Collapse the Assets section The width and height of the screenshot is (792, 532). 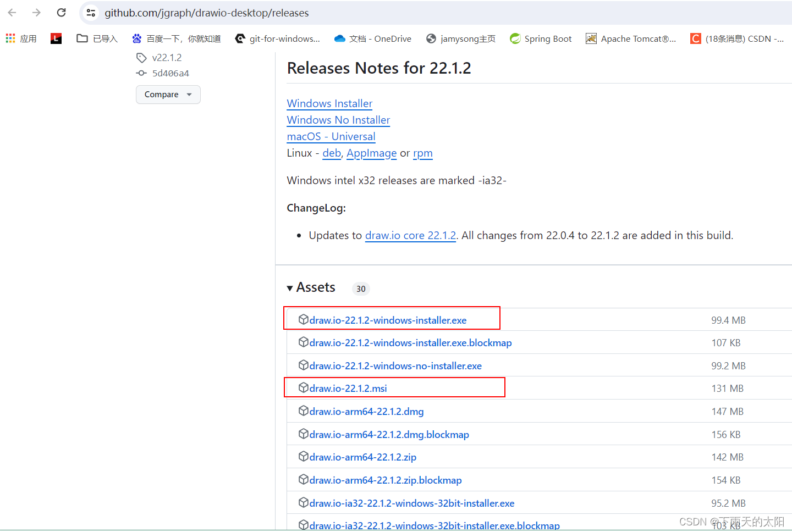[311, 287]
